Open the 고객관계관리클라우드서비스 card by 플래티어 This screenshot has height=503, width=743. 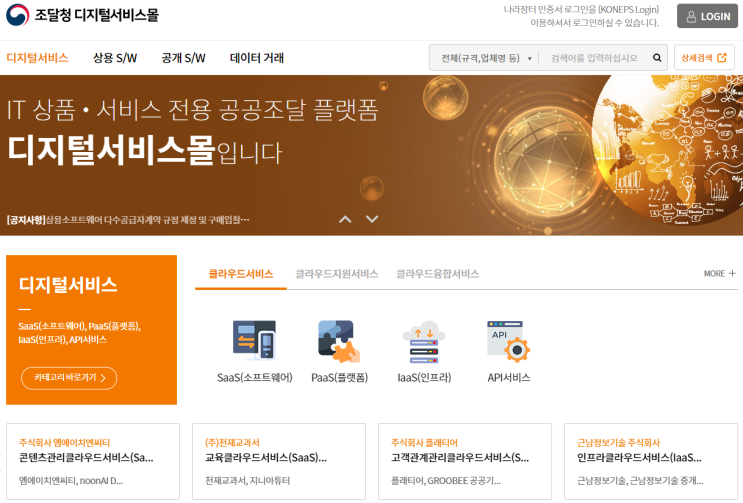(x=465, y=461)
